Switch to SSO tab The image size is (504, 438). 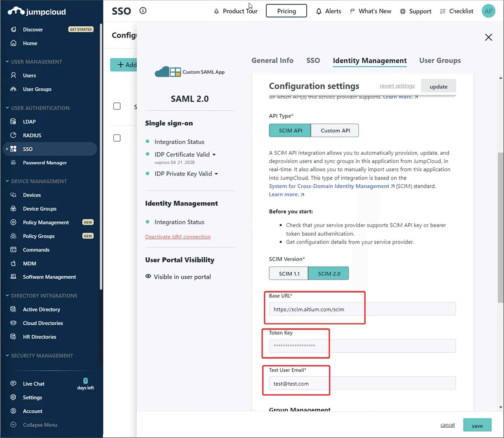(x=313, y=60)
